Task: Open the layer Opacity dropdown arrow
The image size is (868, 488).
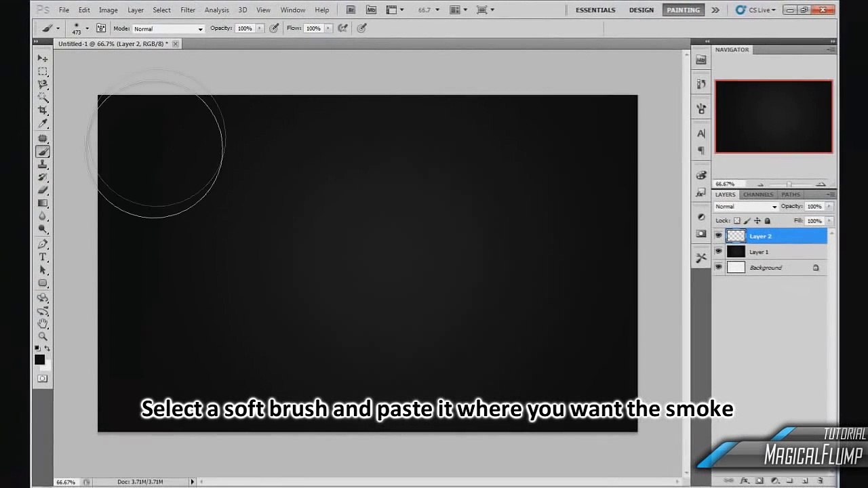Action: click(x=829, y=206)
